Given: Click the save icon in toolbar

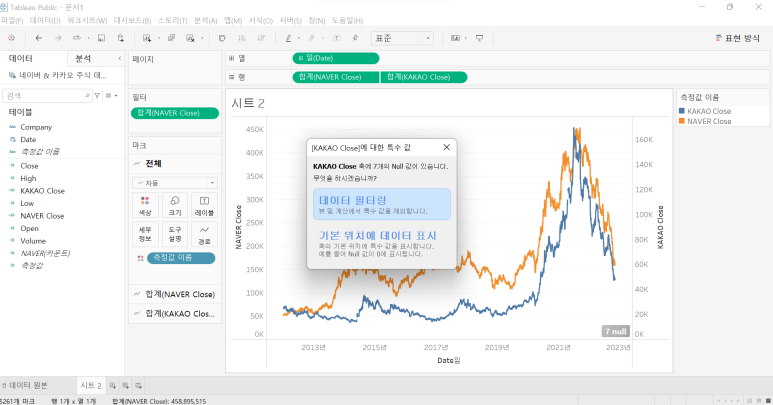Looking at the screenshot, I should [101, 38].
